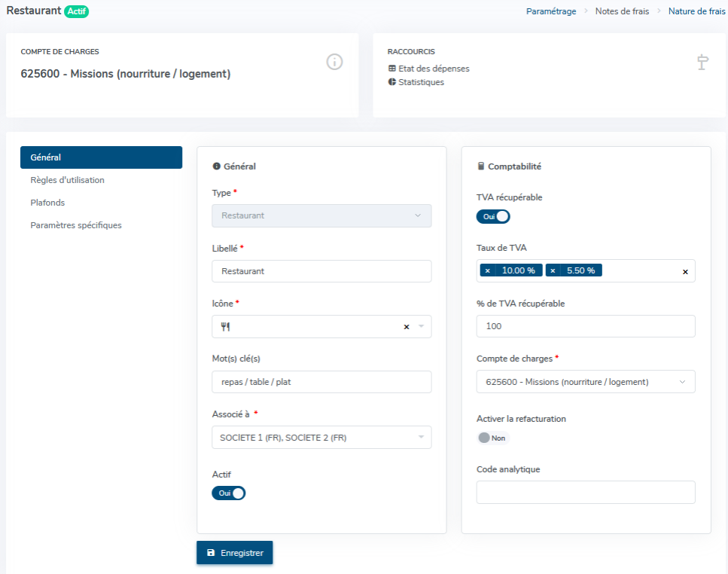
Task: Toggle the Actif switch off
Action: pyautogui.click(x=229, y=493)
